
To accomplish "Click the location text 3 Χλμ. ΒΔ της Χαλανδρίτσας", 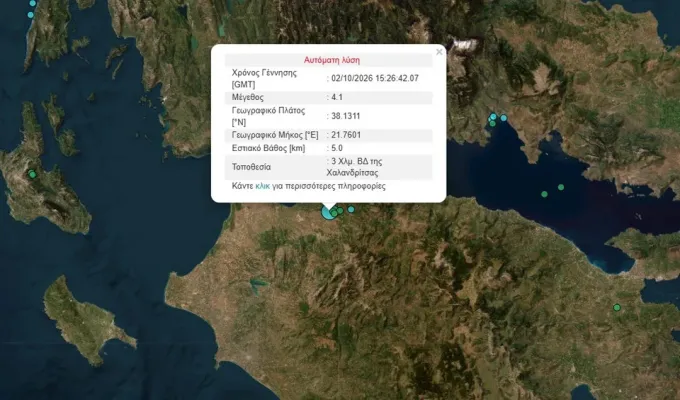I will pyautogui.click(x=354, y=167).
